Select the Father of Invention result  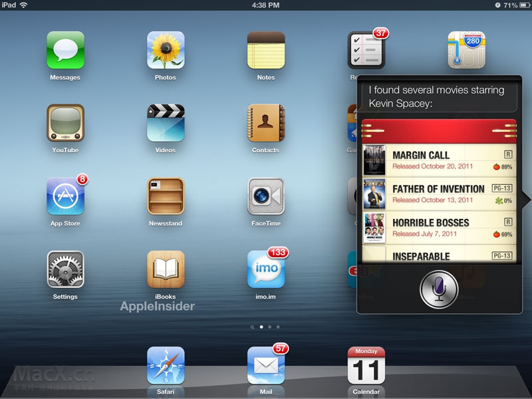440,194
